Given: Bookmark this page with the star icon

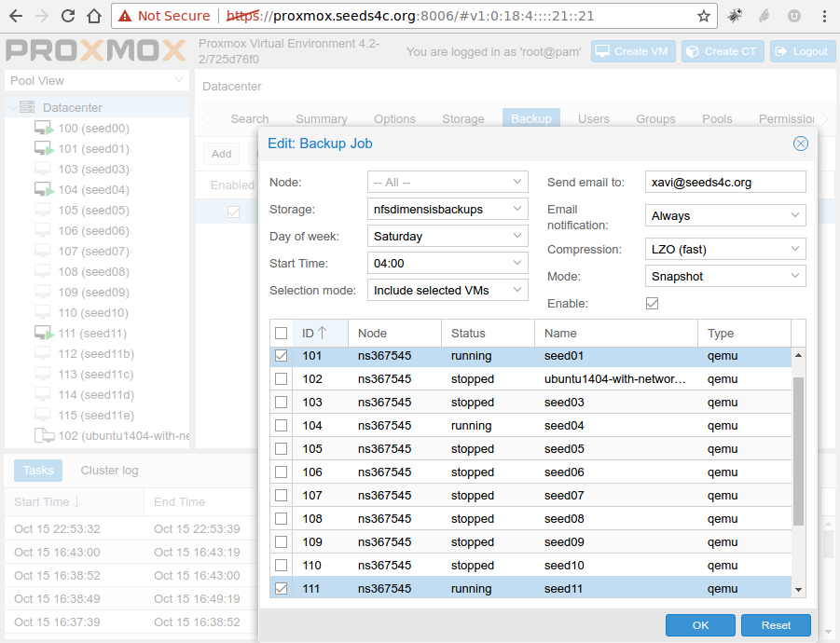Looking at the screenshot, I should pos(704,16).
